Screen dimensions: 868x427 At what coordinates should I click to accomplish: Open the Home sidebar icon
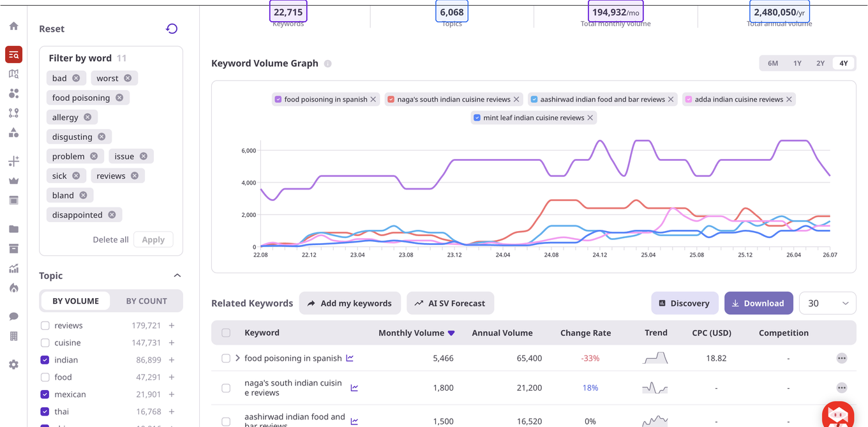point(13,26)
